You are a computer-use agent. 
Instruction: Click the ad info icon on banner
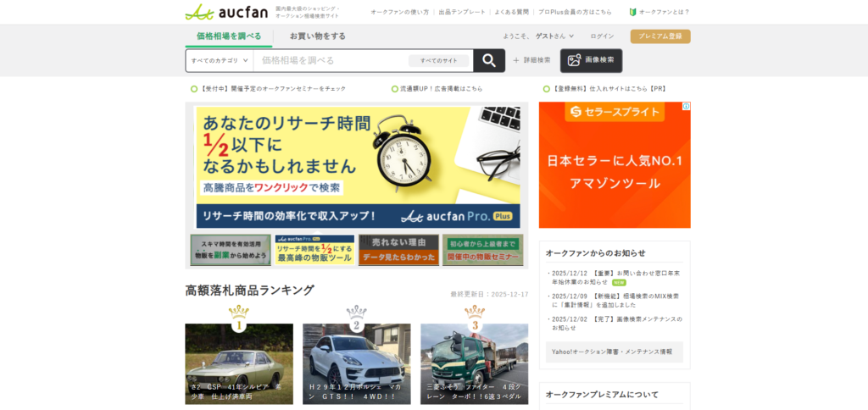click(687, 107)
